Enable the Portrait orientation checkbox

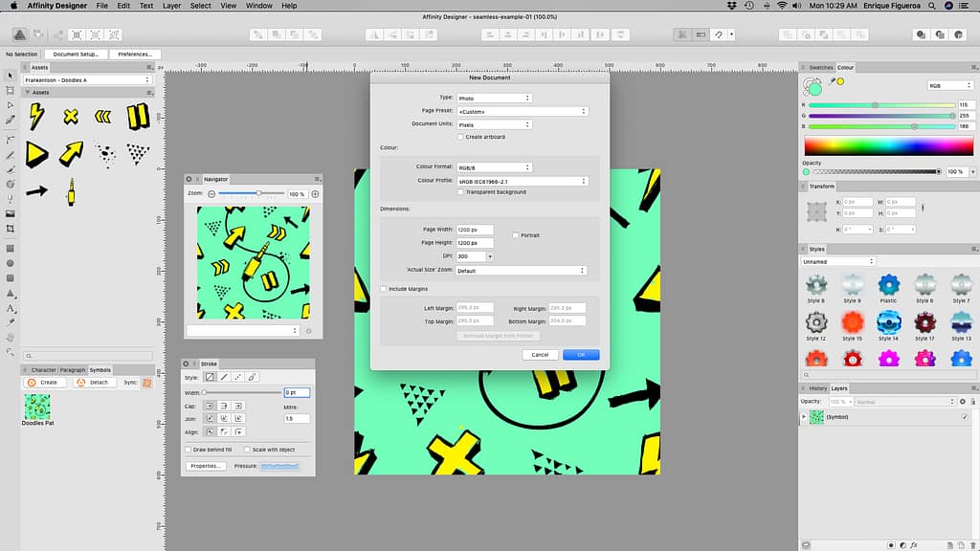pyautogui.click(x=514, y=233)
